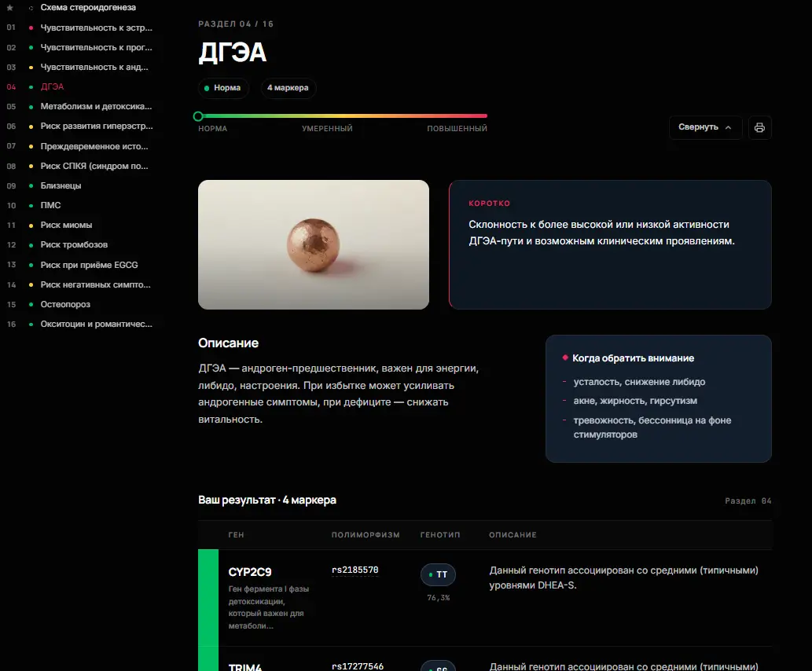Click the print icon button

click(759, 127)
